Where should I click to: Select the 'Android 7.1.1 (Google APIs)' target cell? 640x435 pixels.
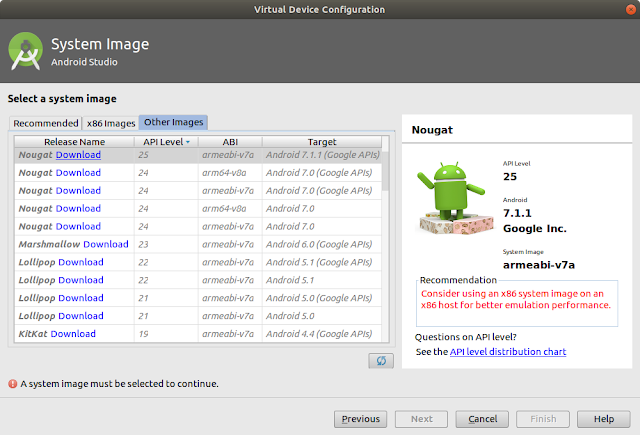click(x=322, y=155)
